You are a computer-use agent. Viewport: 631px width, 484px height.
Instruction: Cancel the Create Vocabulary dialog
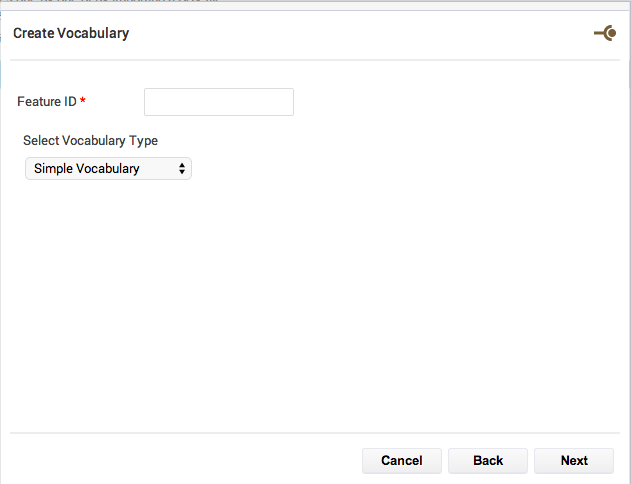tap(402, 461)
